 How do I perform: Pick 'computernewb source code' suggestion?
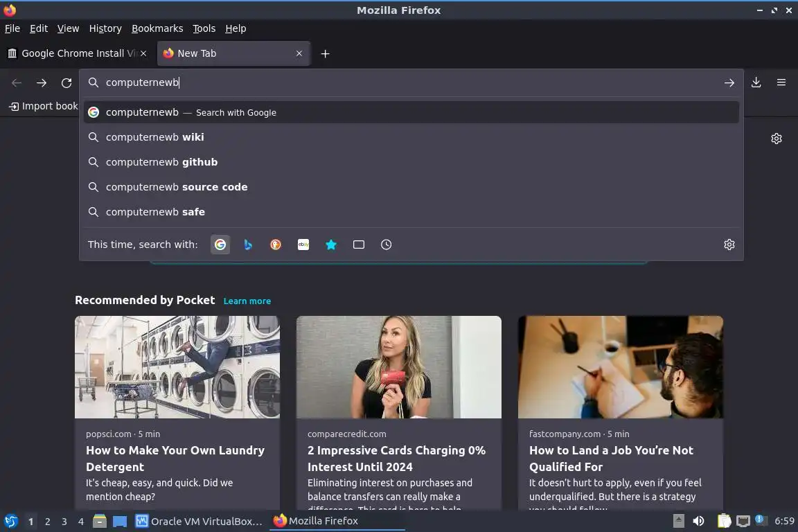tap(411, 187)
